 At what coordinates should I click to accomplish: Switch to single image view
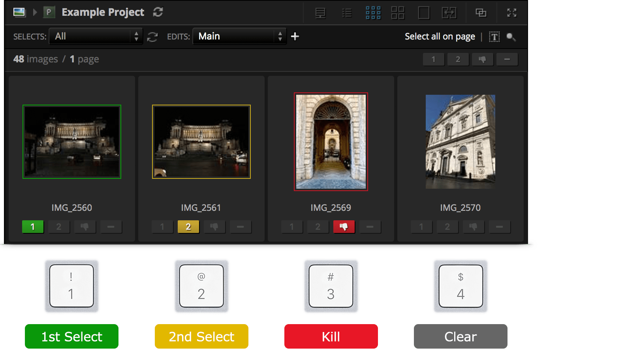pyautogui.click(x=424, y=13)
